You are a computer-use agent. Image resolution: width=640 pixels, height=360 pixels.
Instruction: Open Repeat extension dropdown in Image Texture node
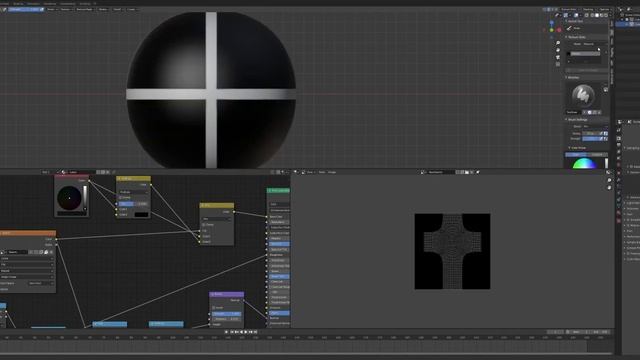pyautogui.click(x=27, y=271)
